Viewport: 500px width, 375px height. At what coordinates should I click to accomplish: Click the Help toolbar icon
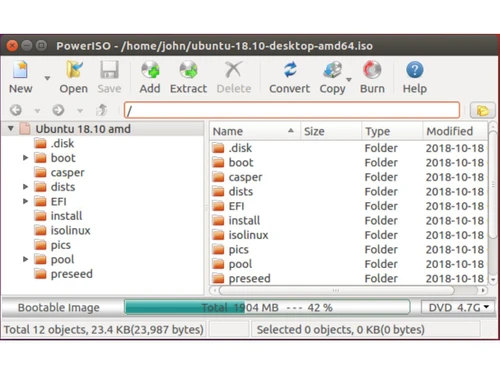(415, 70)
